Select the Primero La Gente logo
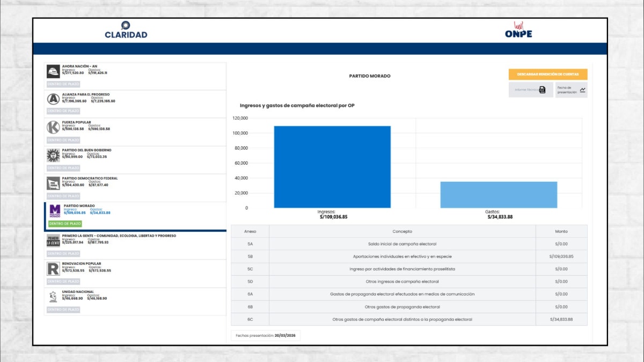 pyautogui.click(x=53, y=241)
